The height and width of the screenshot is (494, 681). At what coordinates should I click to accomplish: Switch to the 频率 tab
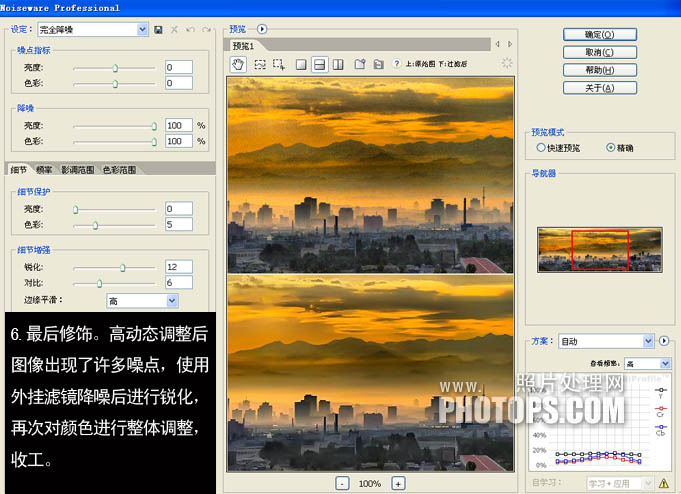(x=44, y=170)
